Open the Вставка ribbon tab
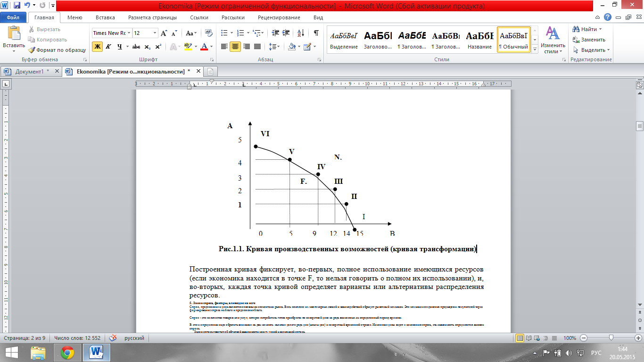The width and height of the screenshot is (644, 362). click(105, 17)
